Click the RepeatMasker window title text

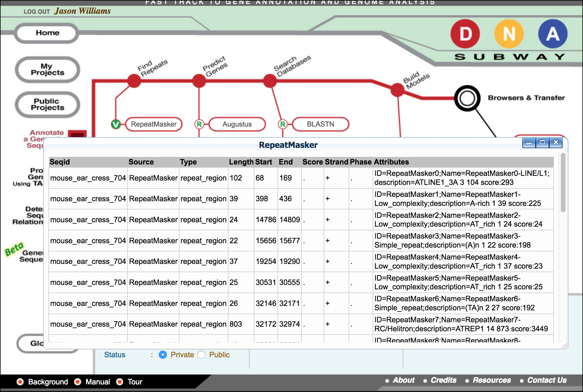click(288, 145)
